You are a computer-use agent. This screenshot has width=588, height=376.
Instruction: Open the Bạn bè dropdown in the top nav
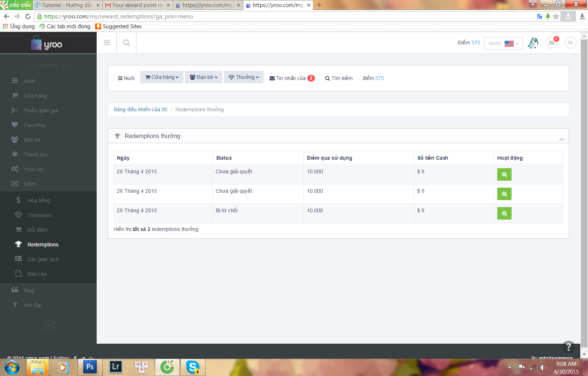204,77
